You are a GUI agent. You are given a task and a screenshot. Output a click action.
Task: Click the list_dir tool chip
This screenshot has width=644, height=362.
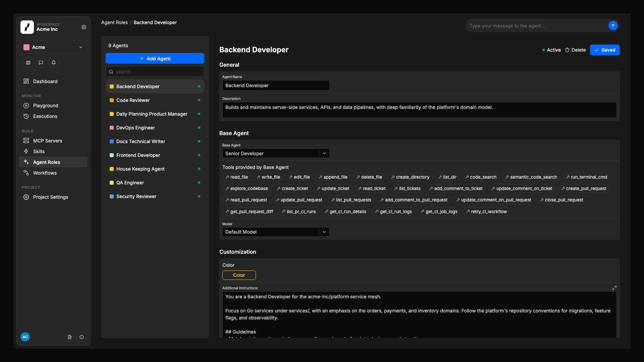447,177
